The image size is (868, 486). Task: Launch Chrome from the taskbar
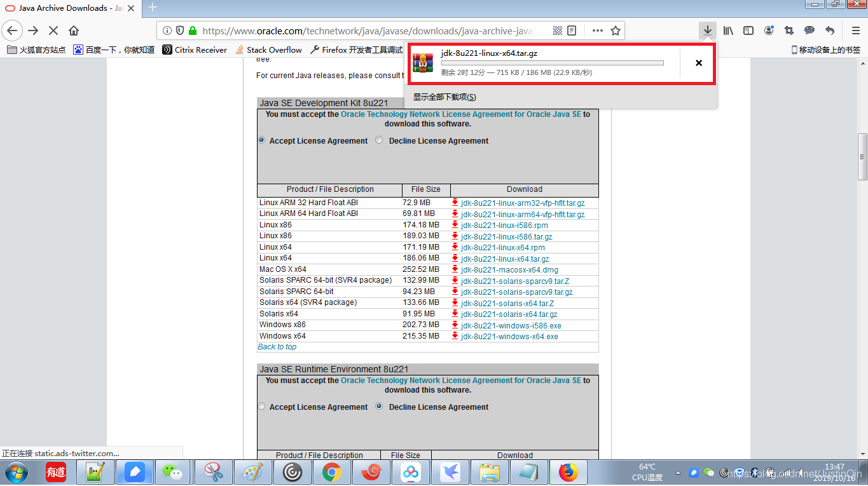pos(331,472)
